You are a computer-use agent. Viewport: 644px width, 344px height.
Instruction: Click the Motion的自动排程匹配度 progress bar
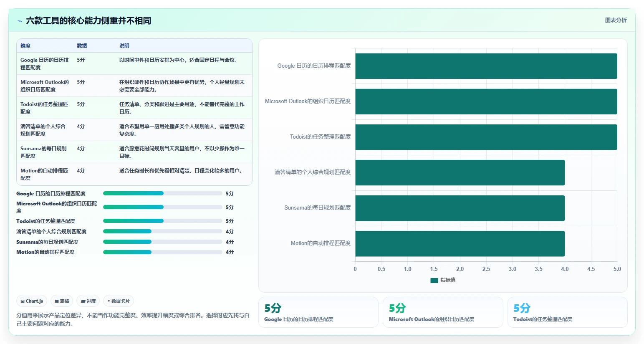[x=162, y=252]
